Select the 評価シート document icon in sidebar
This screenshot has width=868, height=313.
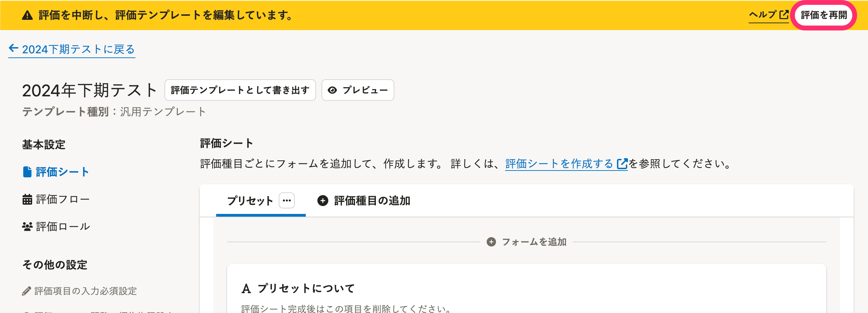(x=27, y=172)
